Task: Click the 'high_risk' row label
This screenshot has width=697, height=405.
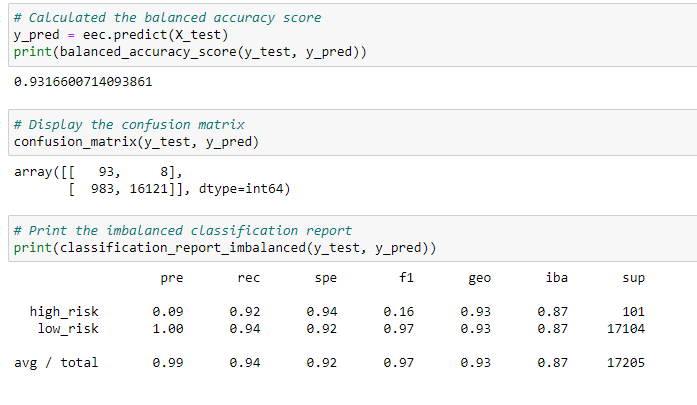Action: [x=64, y=312]
